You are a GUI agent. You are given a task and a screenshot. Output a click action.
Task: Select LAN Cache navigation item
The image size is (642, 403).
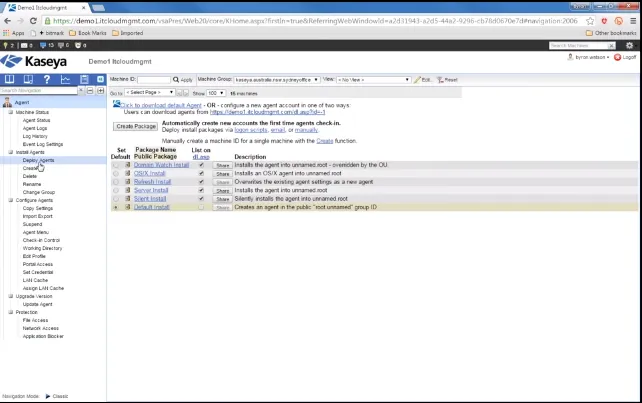click(35, 280)
